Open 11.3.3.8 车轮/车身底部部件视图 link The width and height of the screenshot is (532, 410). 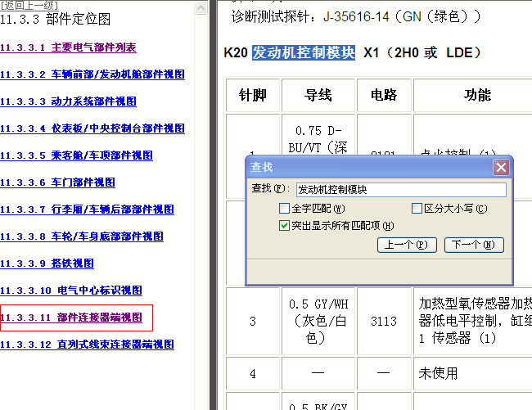[82, 237]
